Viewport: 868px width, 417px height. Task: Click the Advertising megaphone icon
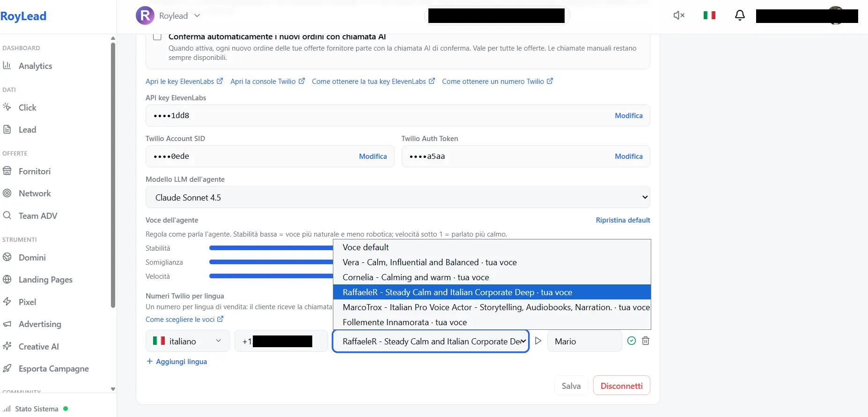tap(7, 324)
